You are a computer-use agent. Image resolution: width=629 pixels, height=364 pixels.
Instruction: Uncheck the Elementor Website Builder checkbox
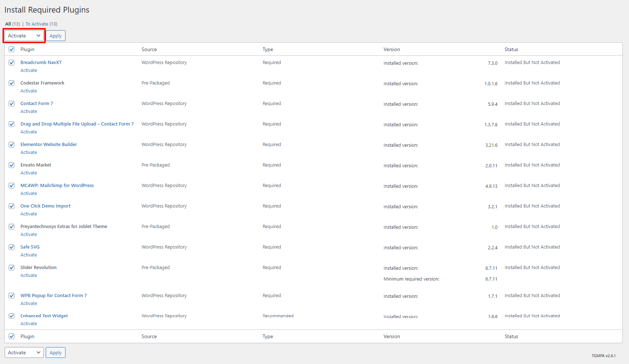[x=12, y=145]
